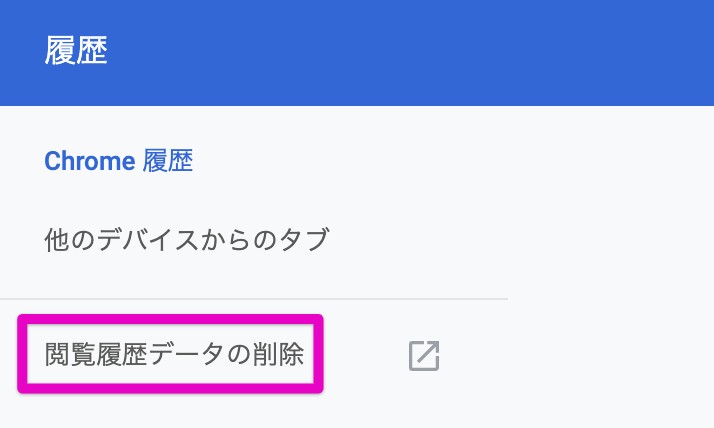
Task: Open the external link icon beside 閲覧履歴データの削除
Action: pos(424,356)
